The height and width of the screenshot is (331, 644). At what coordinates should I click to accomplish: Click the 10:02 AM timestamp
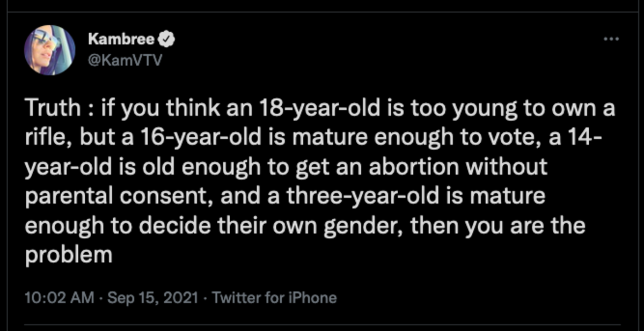(59, 298)
